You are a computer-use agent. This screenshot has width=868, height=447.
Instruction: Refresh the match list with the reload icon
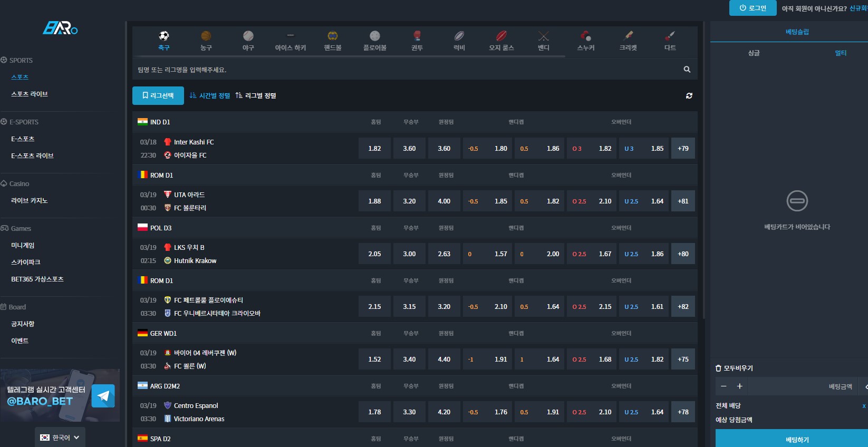click(689, 96)
